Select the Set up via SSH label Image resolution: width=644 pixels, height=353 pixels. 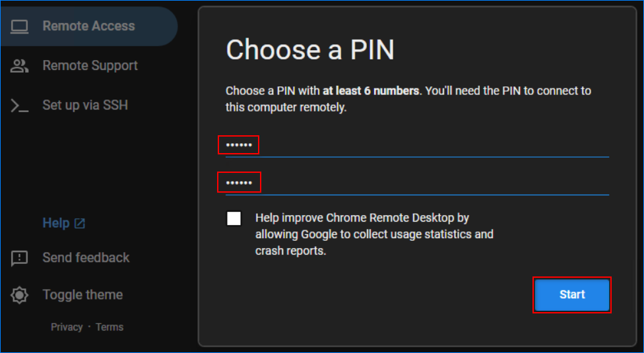85,106
